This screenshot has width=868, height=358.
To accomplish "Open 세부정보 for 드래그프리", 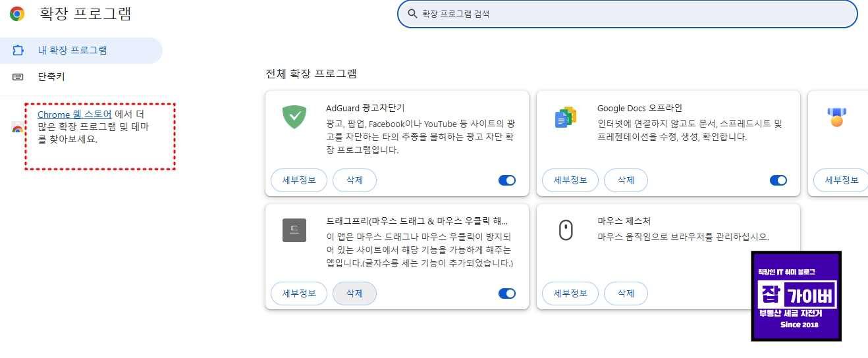I will pos(299,294).
